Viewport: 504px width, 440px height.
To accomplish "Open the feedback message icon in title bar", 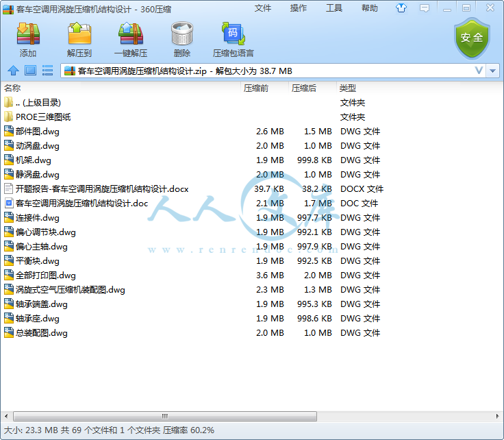I will tap(425, 8).
